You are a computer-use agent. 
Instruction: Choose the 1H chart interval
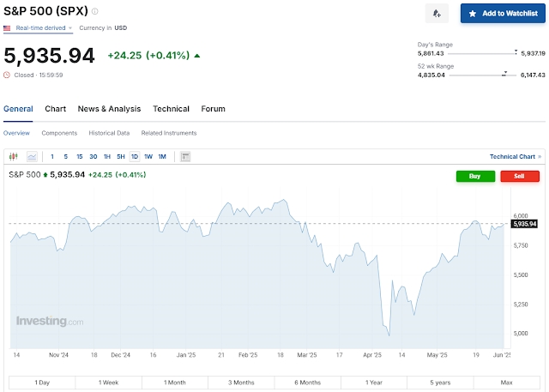(107, 156)
